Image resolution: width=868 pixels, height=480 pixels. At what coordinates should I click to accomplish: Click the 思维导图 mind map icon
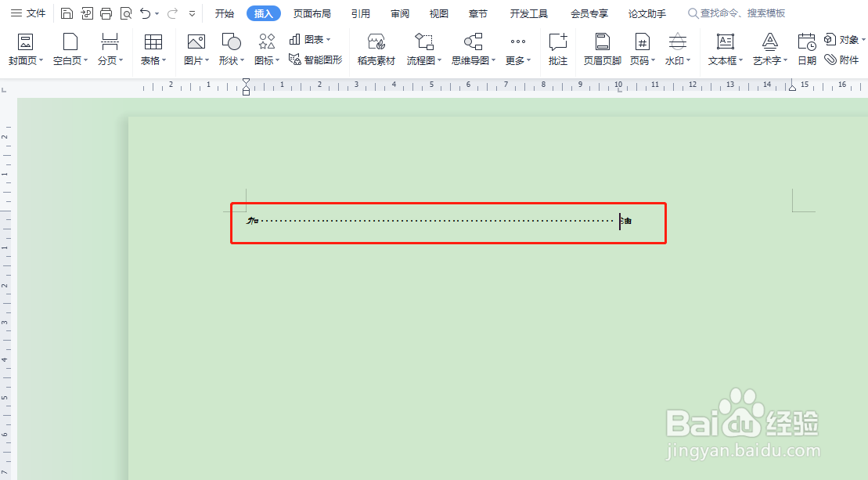(x=474, y=42)
